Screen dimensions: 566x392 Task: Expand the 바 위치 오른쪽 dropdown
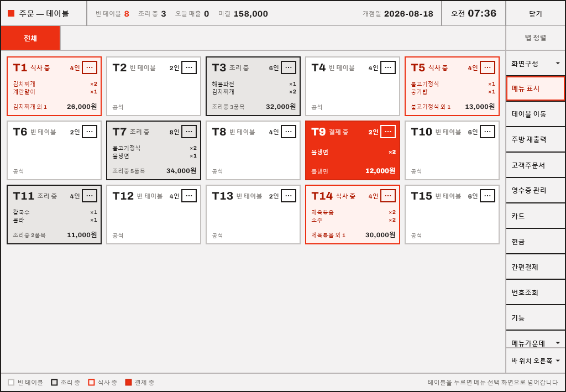pyautogui.click(x=535, y=360)
